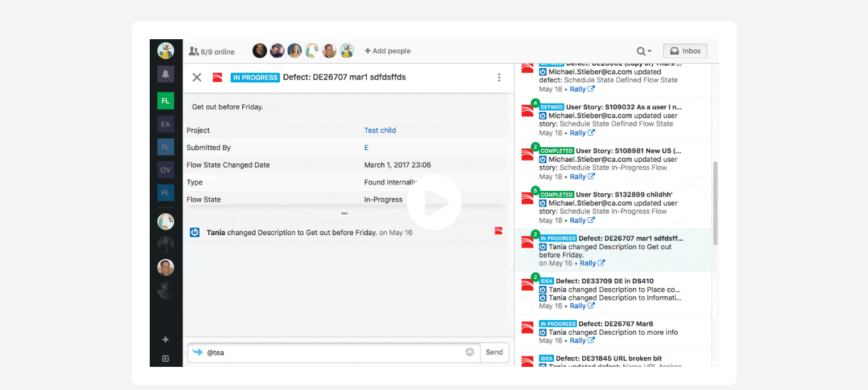
Task: Focus the message input containing @tea
Action: [334, 352]
